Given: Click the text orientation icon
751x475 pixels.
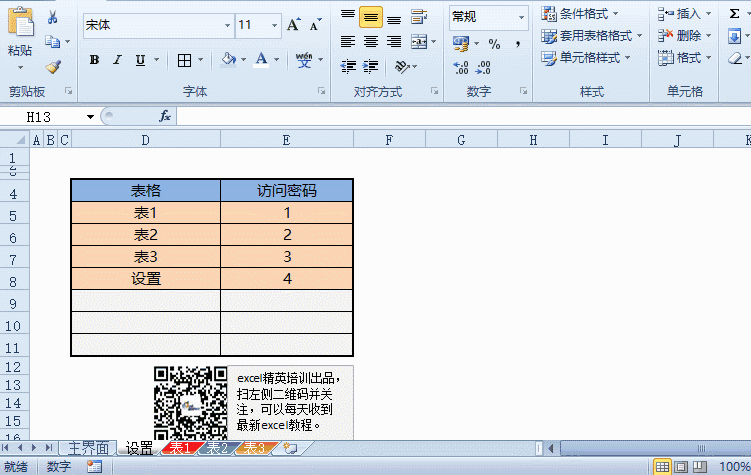Looking at the screenshot, I should pos(402,67).
